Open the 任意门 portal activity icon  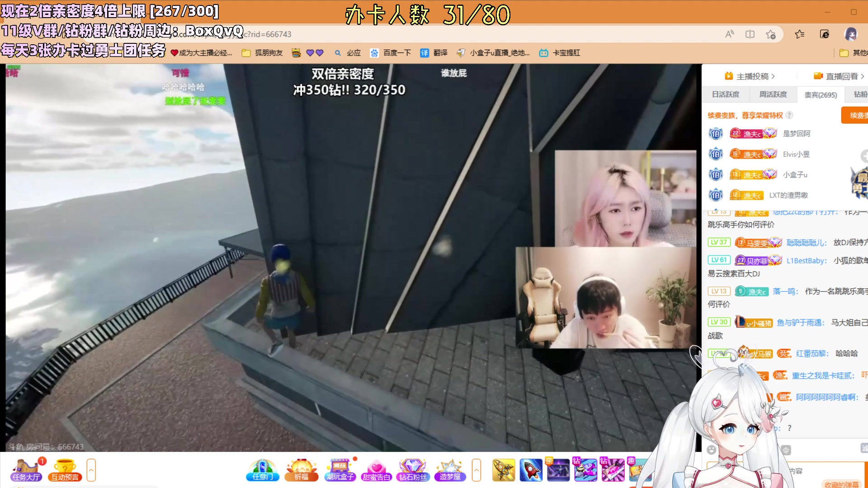263,470
